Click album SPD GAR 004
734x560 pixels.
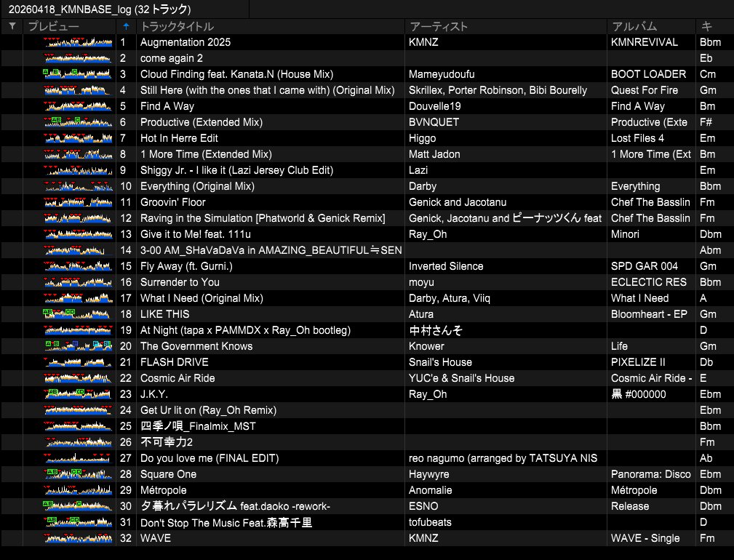coord(644,266)
